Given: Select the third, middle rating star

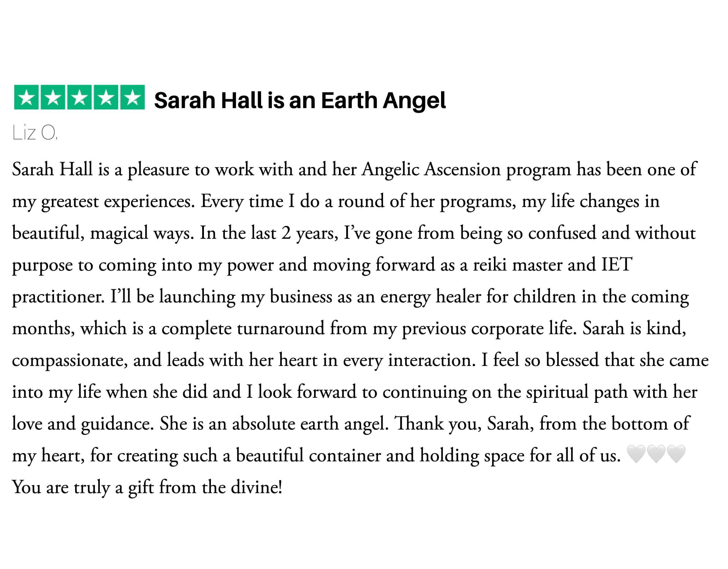Looking at the screenshot, I should [79, 97].
